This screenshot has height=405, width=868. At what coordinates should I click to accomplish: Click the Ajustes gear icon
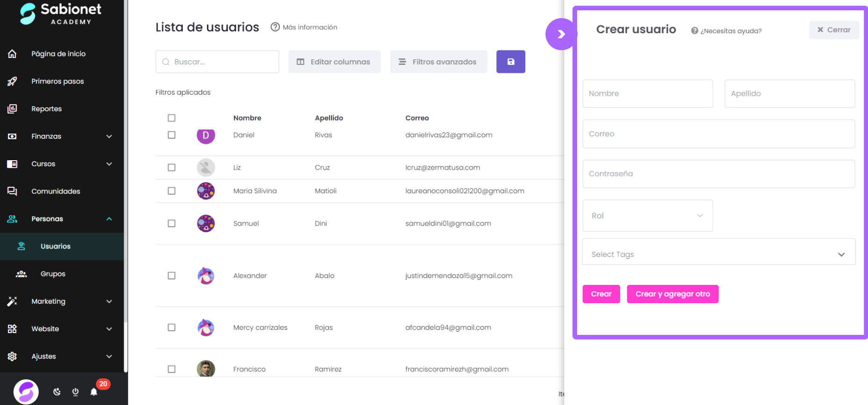12,356
